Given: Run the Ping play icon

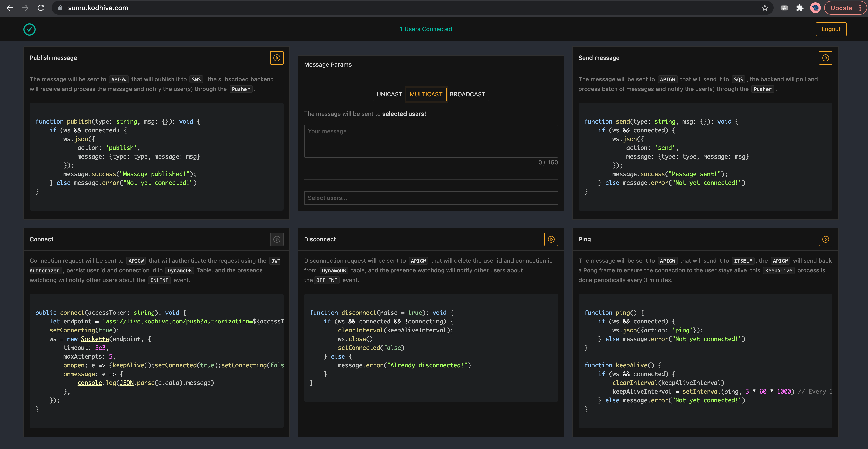Looking at the screenshot, I should (x=825, y=240).
